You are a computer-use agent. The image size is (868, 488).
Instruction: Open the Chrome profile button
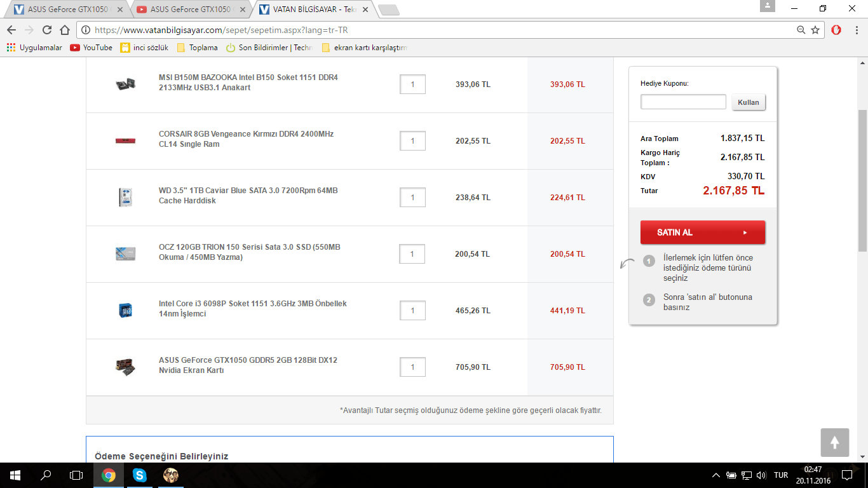768,6
